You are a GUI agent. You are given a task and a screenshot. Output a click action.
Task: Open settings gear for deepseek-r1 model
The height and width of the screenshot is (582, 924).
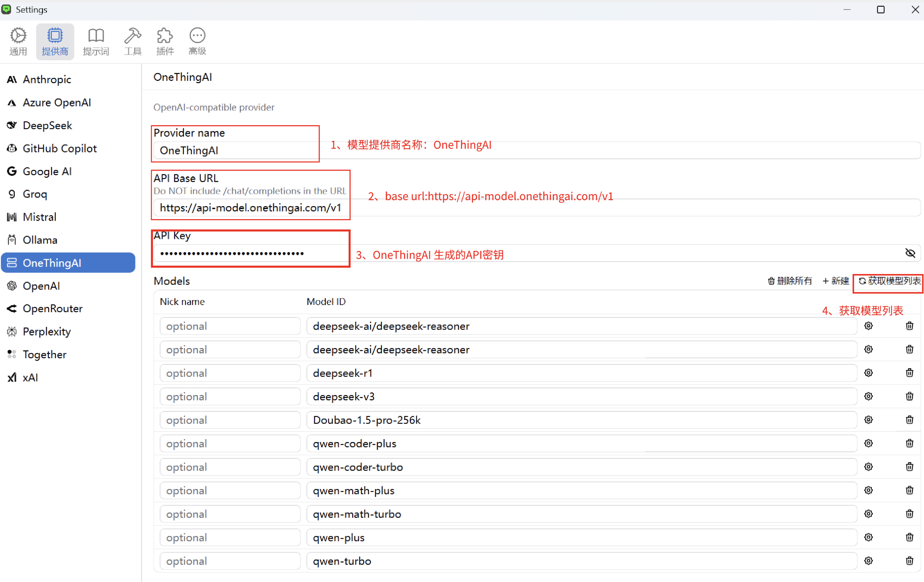pos(868,373)
